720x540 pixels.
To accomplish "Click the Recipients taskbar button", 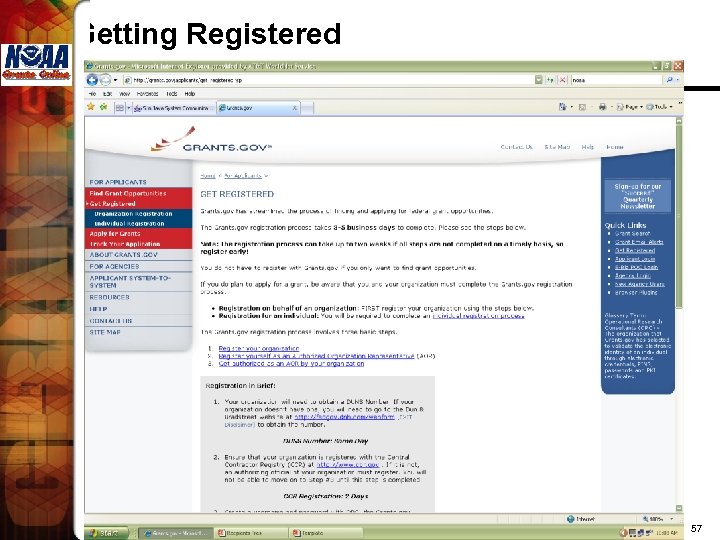I will click(250, 533).
